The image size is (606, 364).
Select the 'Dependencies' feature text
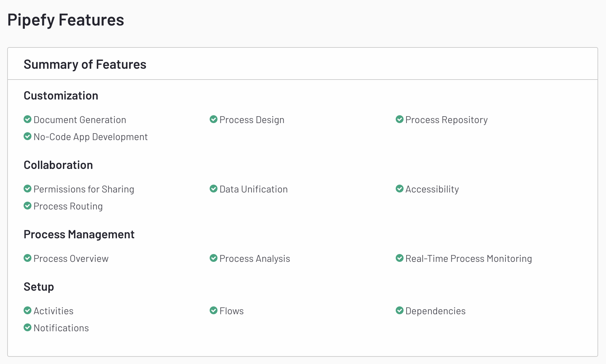tap(435, 311)
